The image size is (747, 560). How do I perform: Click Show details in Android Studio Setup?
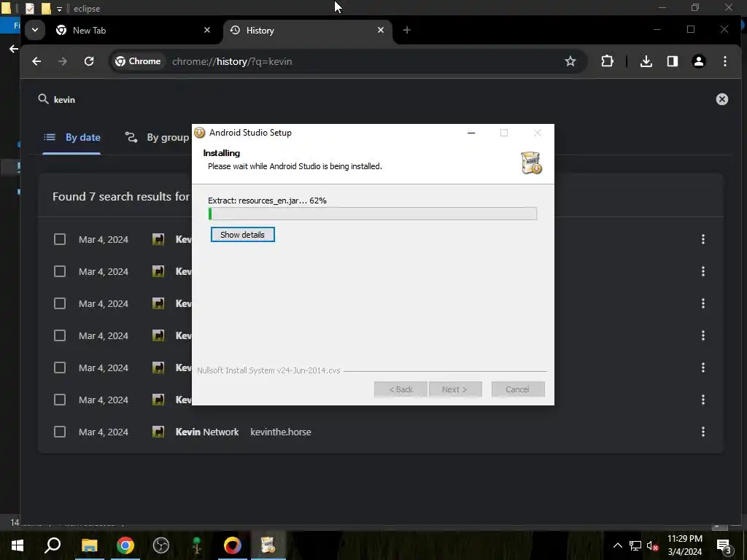242,235
